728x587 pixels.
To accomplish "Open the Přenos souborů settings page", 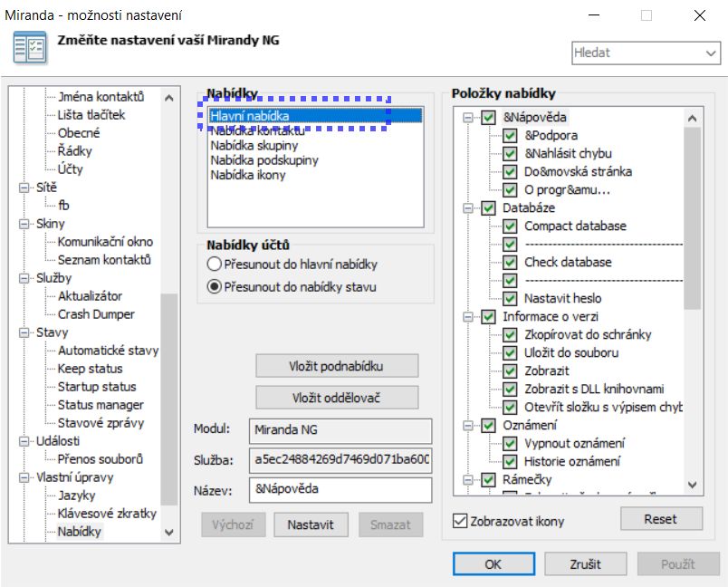I will pos(101,459).
